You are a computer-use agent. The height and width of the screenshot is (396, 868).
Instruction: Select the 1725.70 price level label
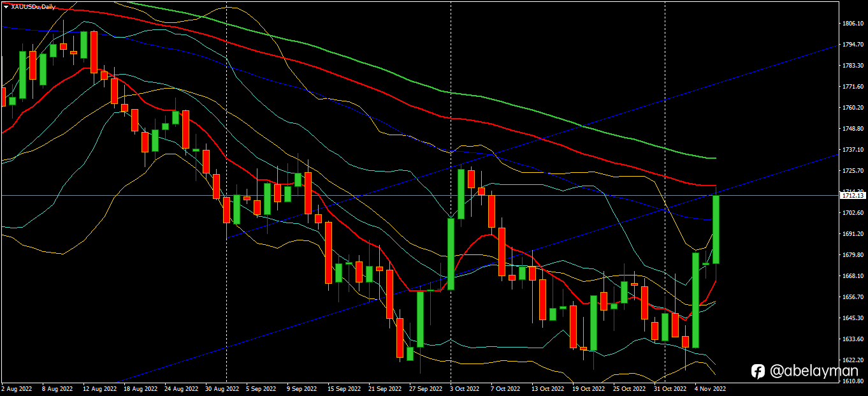click(852, 171)
